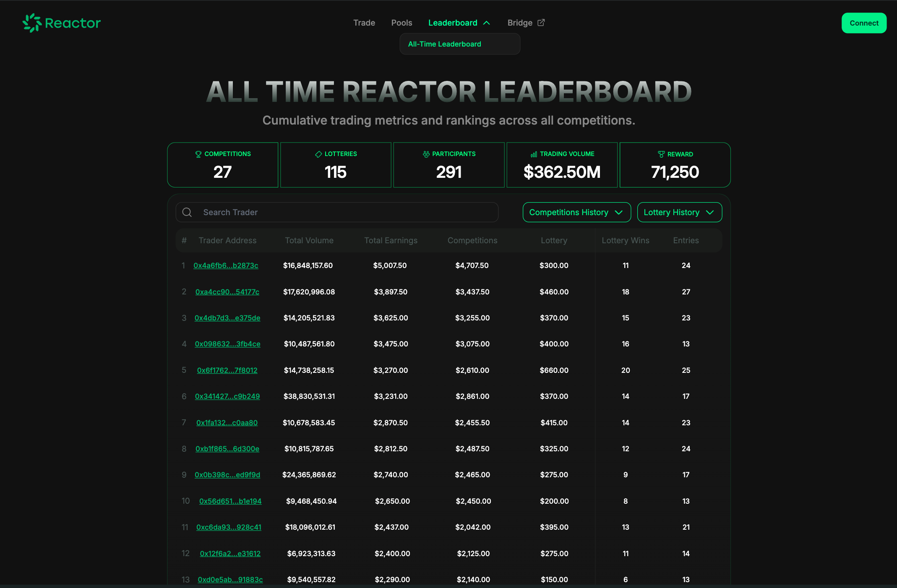Open trader address 0x1fa132...c0aa80
The image size is (897, 588).
227,423
